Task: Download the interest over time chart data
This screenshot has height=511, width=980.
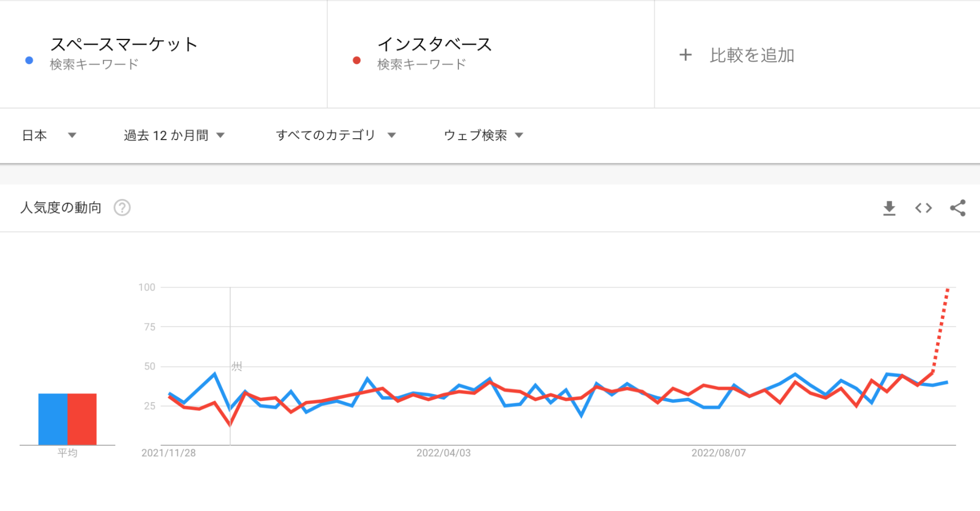Action: [x=889, y=208]
